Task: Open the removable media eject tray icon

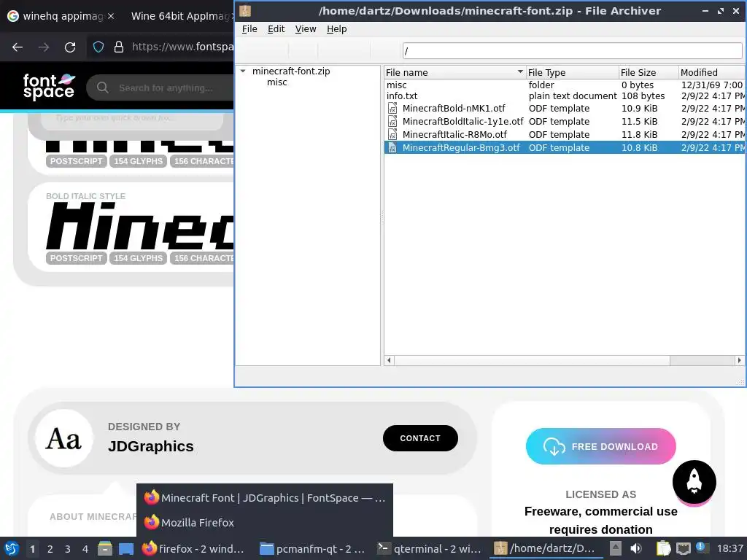Action: pyautogui.click(x=616, y=549)
